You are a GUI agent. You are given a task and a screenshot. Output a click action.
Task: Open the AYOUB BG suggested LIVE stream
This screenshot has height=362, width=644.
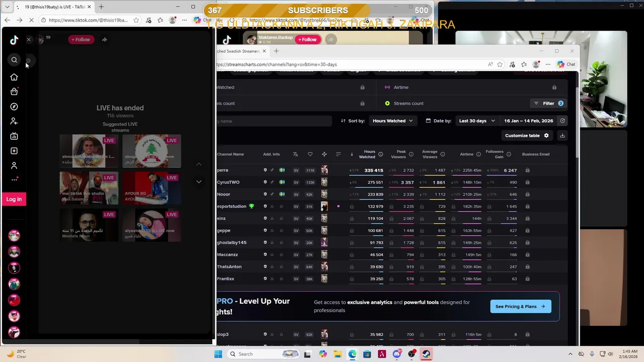click(x=151, y=189)
